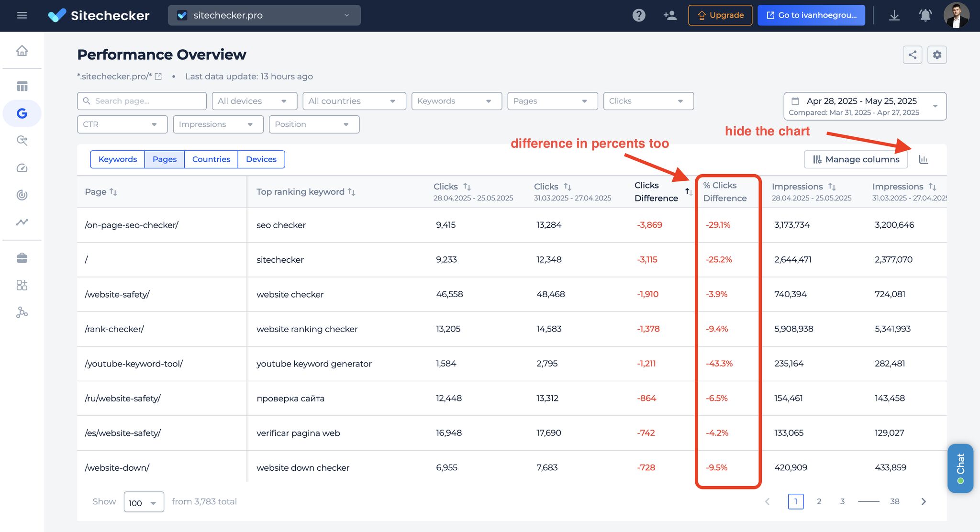Click the add user icon

(670, 15)
